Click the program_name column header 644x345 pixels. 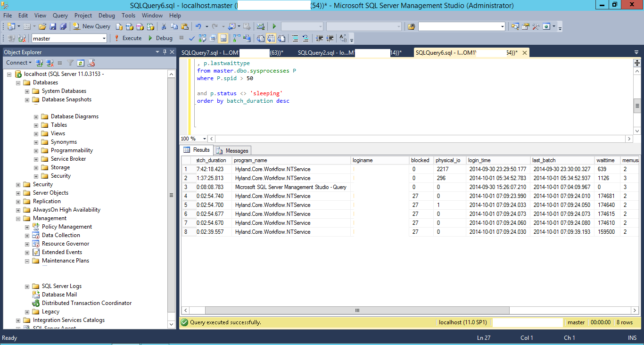pyautogui.click(x=291, y=160)
